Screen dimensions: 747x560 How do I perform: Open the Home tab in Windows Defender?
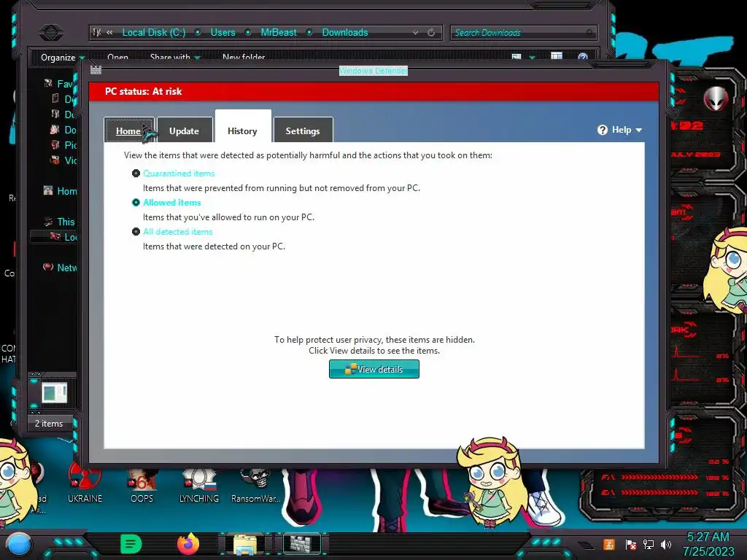pos(128,130)
